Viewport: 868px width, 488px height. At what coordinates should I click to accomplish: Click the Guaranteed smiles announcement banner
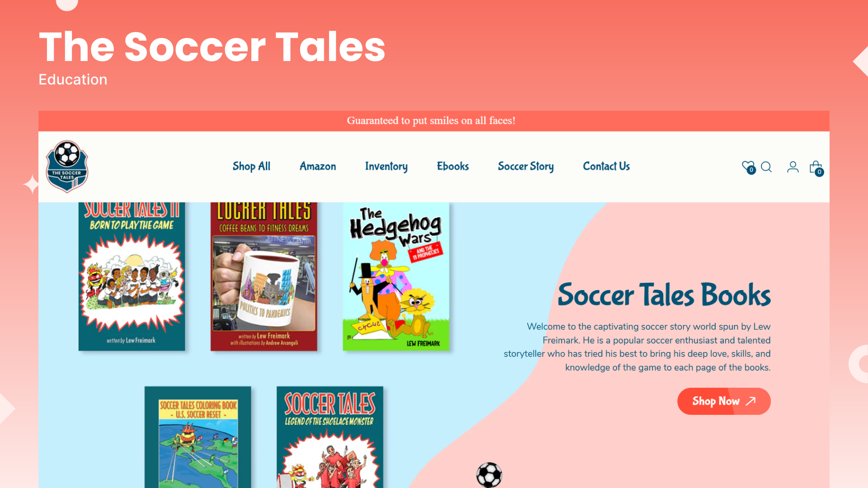434,121
